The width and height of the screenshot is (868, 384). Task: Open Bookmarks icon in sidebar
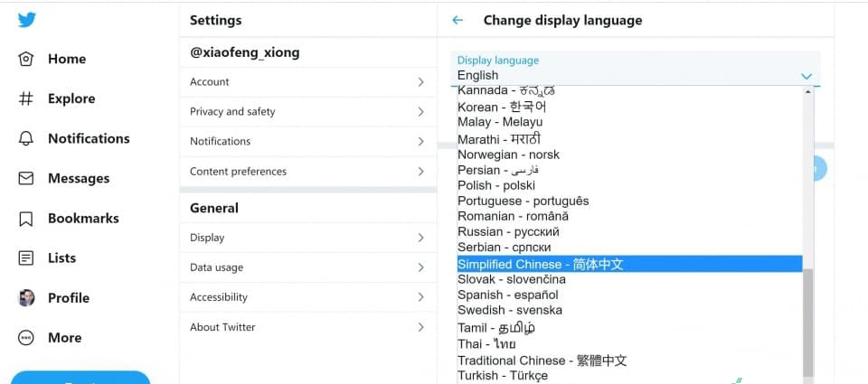click(26, 218)
